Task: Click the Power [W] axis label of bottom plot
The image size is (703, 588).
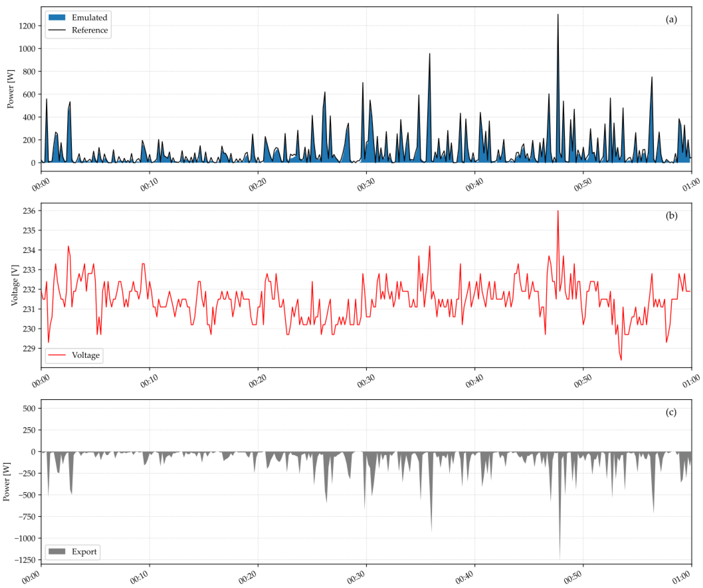Action: coord(6,482)
